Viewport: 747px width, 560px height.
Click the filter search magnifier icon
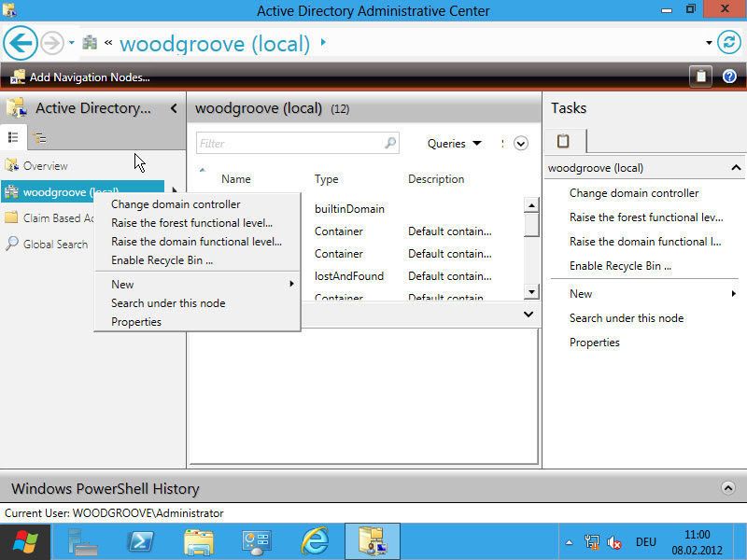[x=390, y=143]
